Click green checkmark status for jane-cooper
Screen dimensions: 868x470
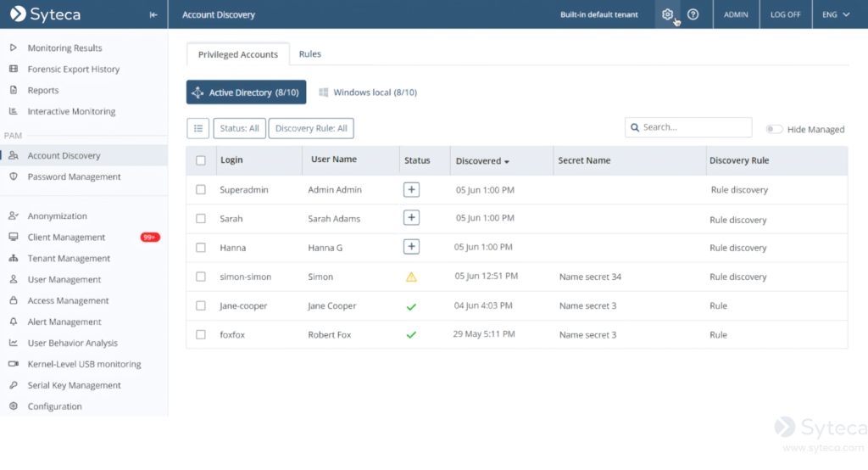(411, 306)
